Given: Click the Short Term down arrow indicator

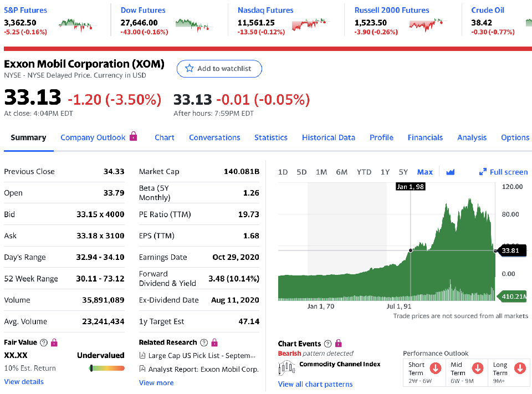Looking at the screenshot, I should 436,368.
